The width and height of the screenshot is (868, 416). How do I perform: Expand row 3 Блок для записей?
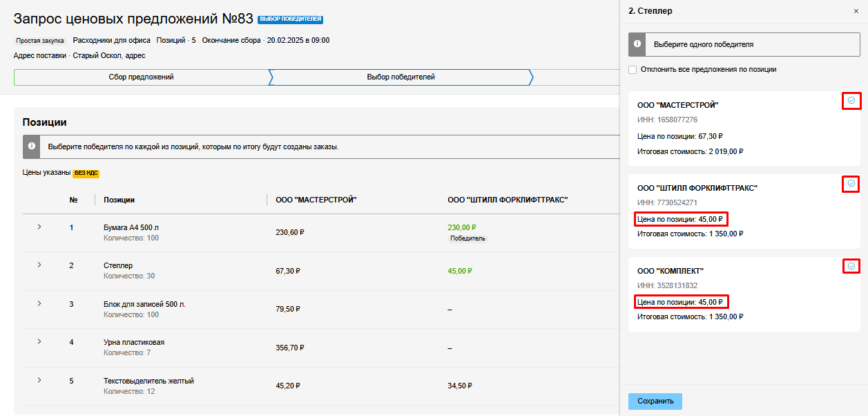[x=39, y=303]
